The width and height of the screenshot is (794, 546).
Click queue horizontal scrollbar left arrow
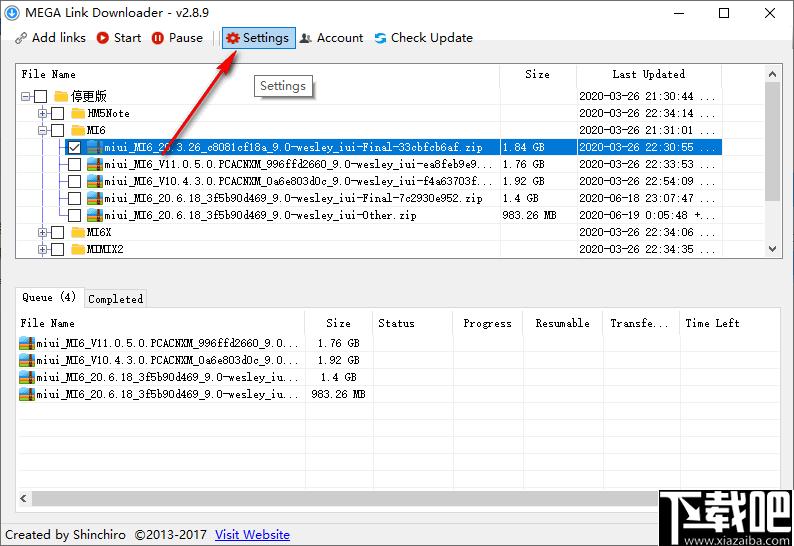pyautogui.click(x=24, y=498)
